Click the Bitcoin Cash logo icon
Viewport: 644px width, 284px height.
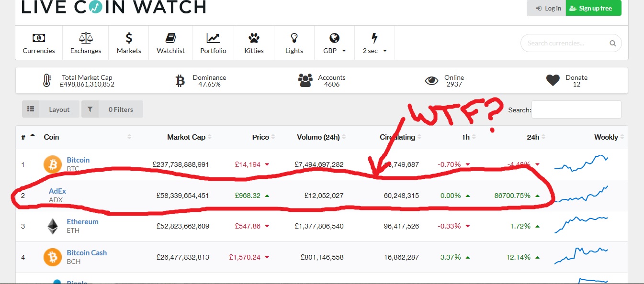[53, 257]
